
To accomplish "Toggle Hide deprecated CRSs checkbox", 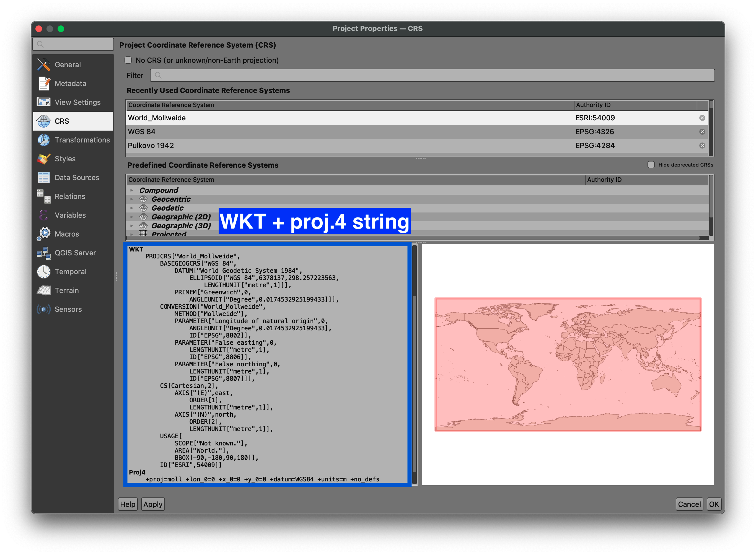I will point(651,165).
